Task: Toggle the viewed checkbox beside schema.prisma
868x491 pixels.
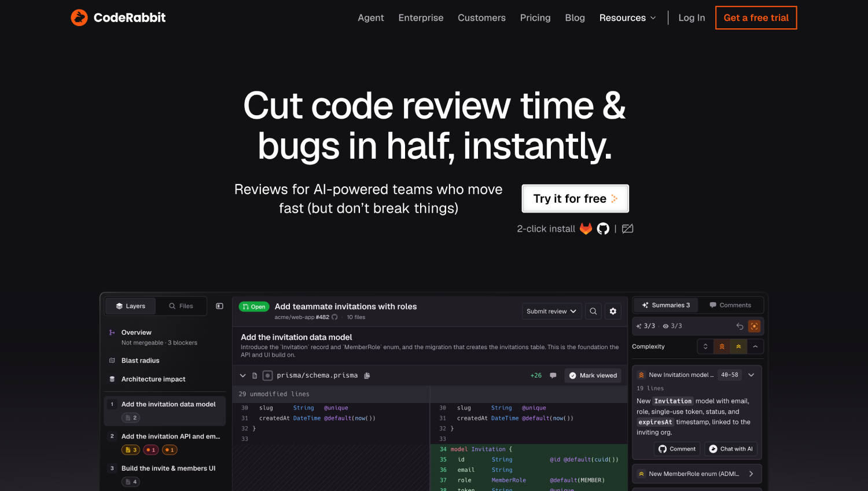Action: click(267, 376)
